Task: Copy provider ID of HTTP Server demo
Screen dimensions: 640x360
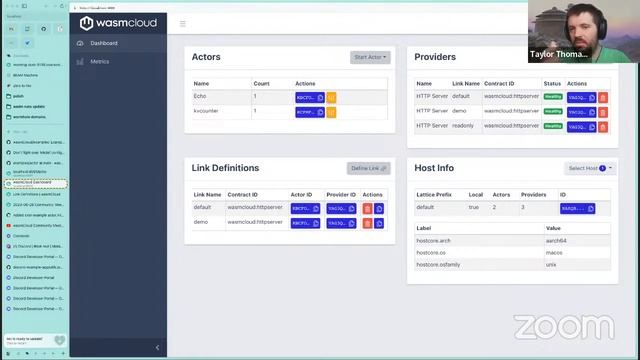Action: click(x=582, y=112)
